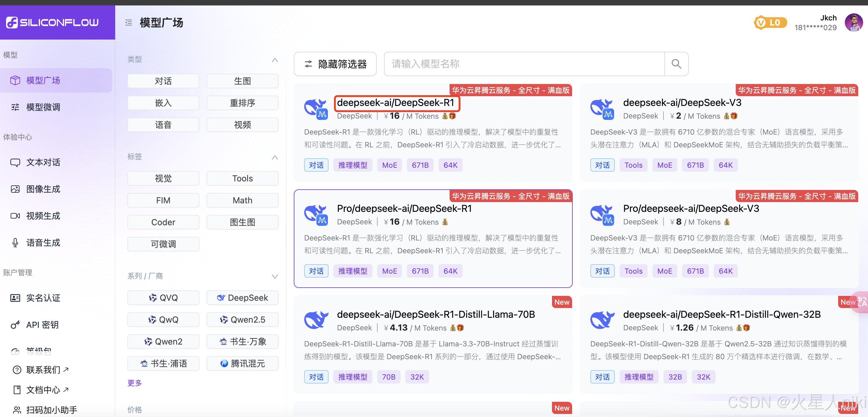Screen dimensions: 868x417
Task: Open the 更多 link below vendor filters
Action: pos(134,383)
